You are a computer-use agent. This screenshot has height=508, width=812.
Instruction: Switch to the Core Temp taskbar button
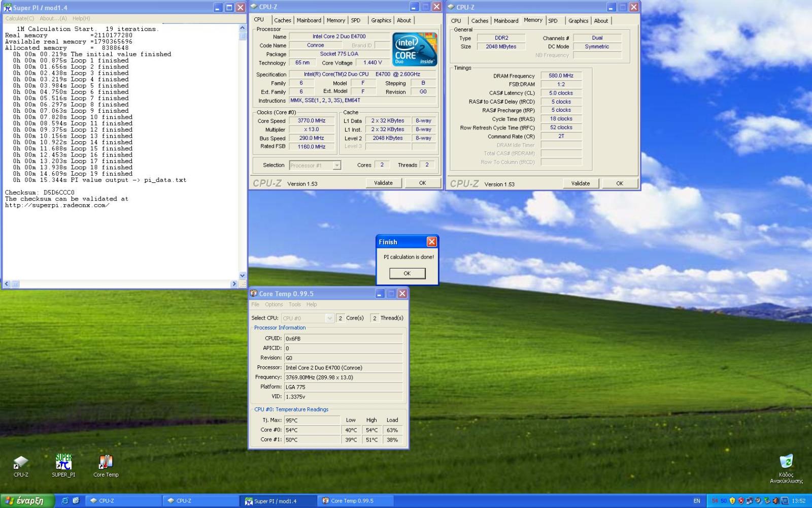[355, 501]
